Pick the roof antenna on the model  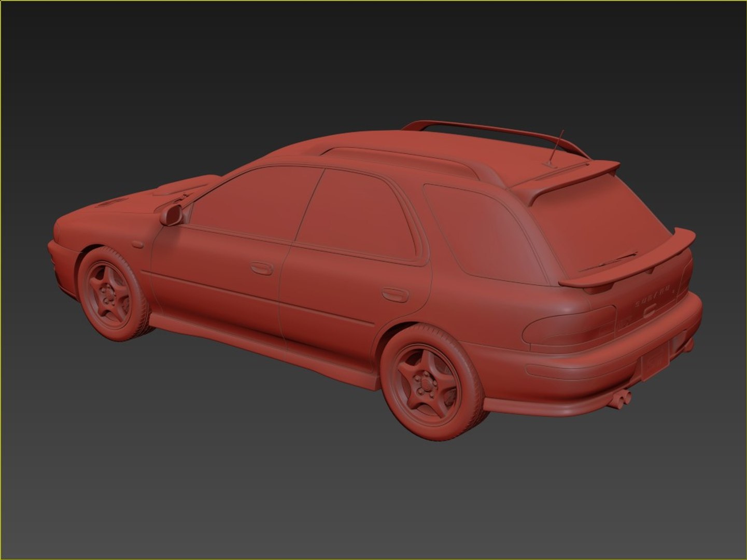(x=555, y=149)
